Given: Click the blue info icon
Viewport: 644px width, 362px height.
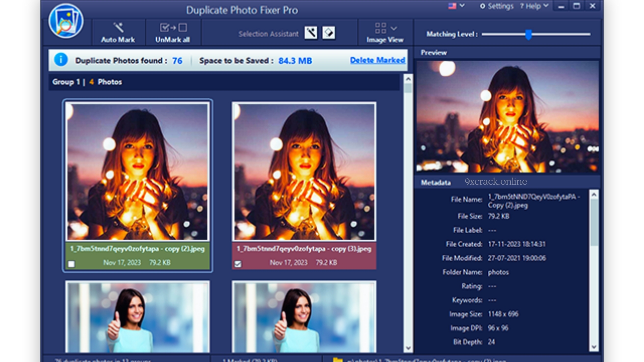Looking at the screenshot, I should coord(61,60).
